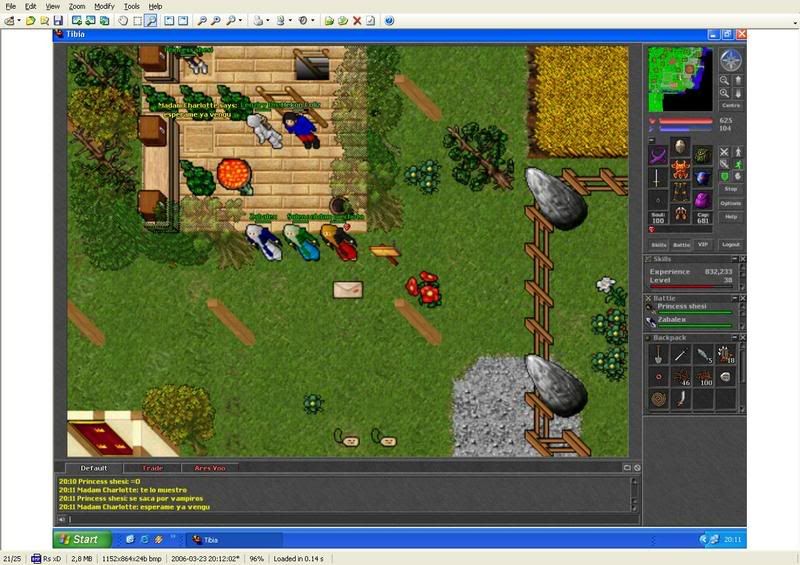Click the boots equipment slot
Screen dimensions: 800x565
tap(680, 213)
